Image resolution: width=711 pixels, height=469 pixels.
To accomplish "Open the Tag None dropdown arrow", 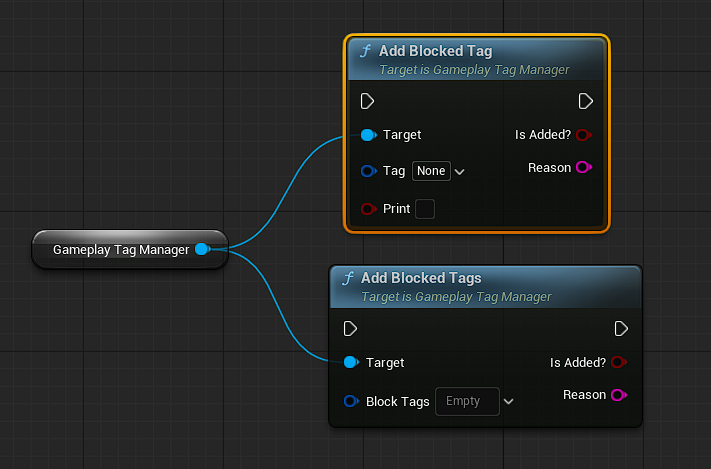I will (460, 172).
